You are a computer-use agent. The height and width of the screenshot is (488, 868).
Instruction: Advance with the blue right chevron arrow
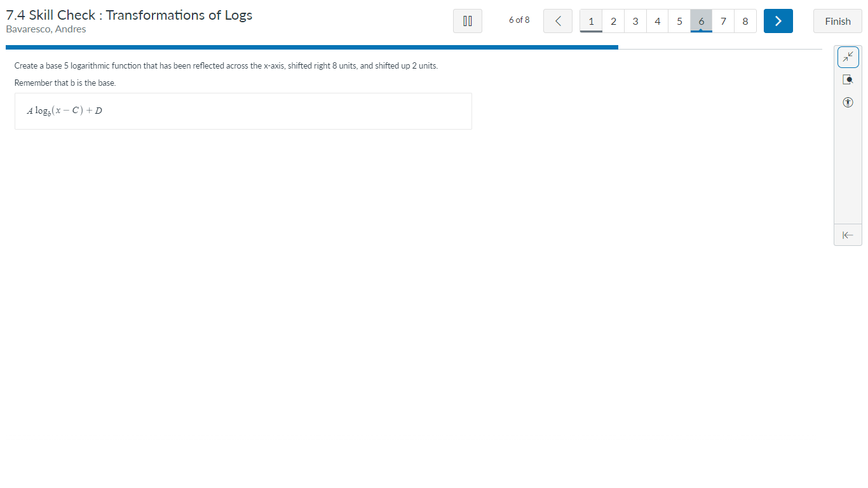(778, 20)
